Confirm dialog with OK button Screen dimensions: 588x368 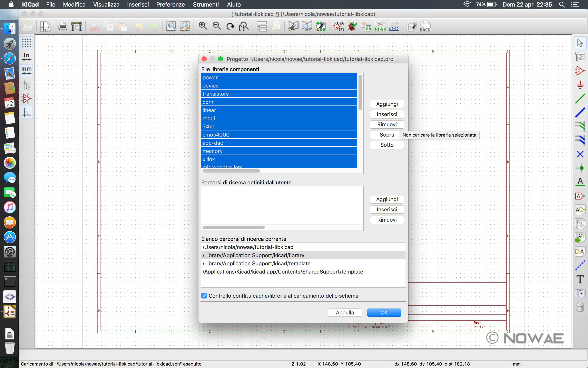point(384,313)
